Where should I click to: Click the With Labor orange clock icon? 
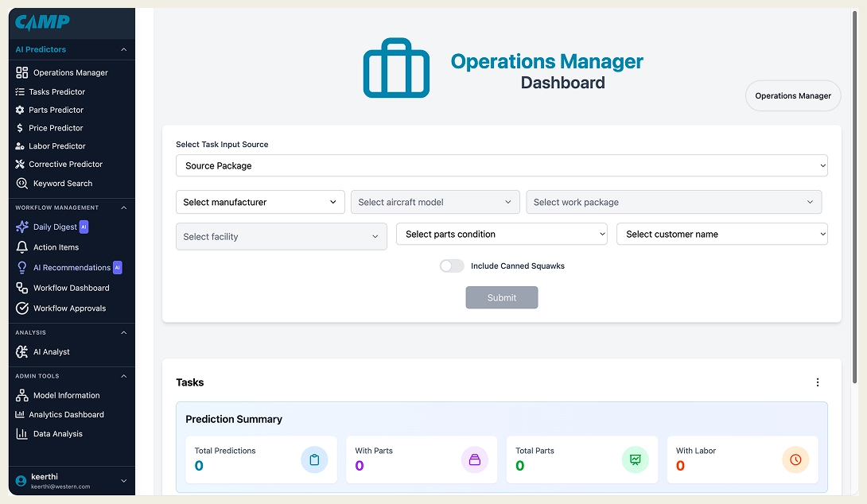795,459
